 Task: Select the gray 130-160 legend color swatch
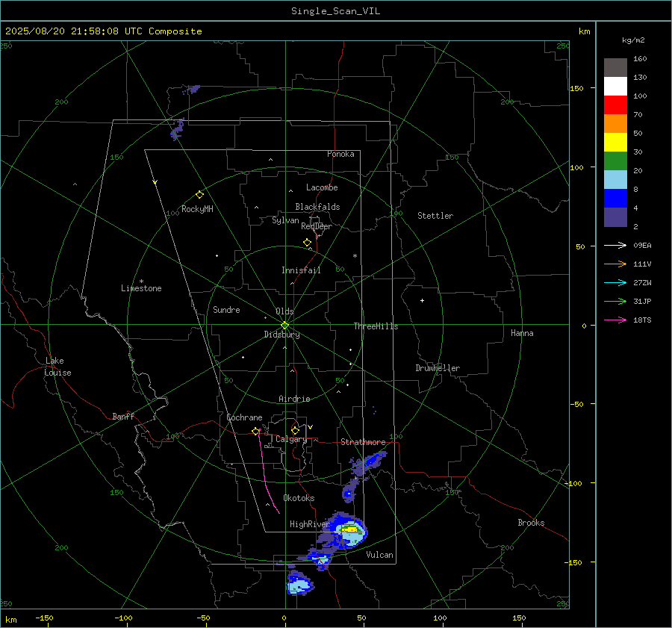point(615,68)
